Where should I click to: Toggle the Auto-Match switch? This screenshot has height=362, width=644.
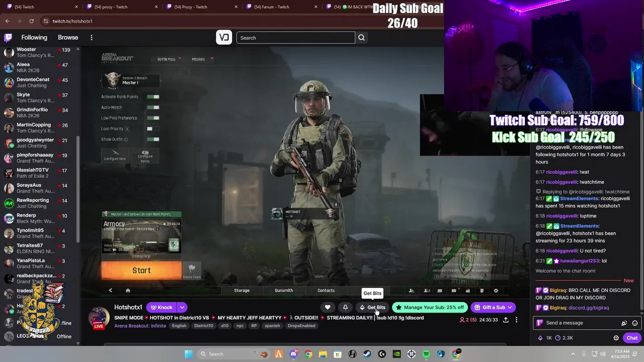pos(153,107)
